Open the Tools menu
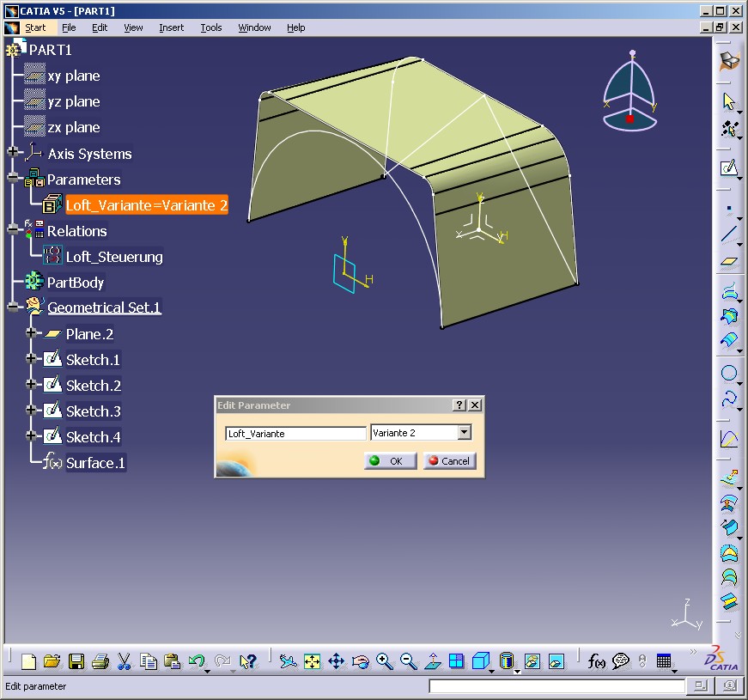Screen dimensions: 748x700 (211, 27)
